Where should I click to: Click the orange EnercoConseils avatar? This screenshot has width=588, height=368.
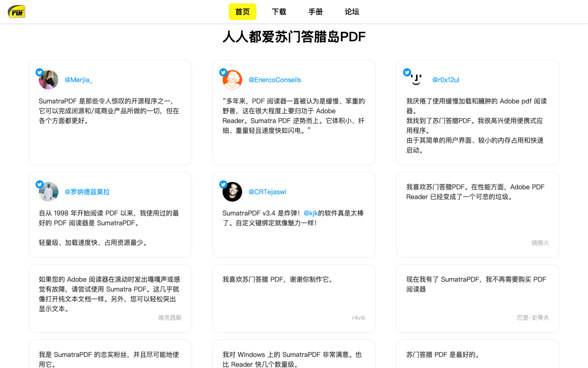point(233,80)
